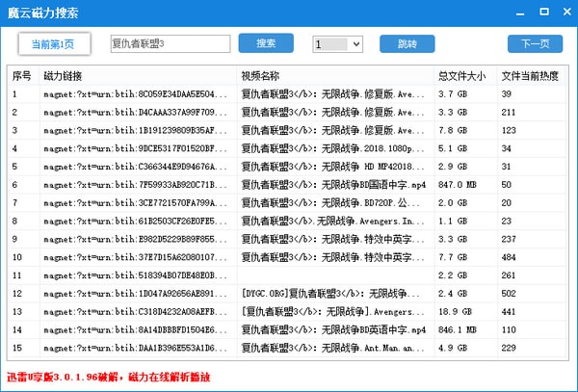Select magnet link starting 3CE7721570FA799A
The width and height of the screenshot is (578, 392).
(135, 203)
